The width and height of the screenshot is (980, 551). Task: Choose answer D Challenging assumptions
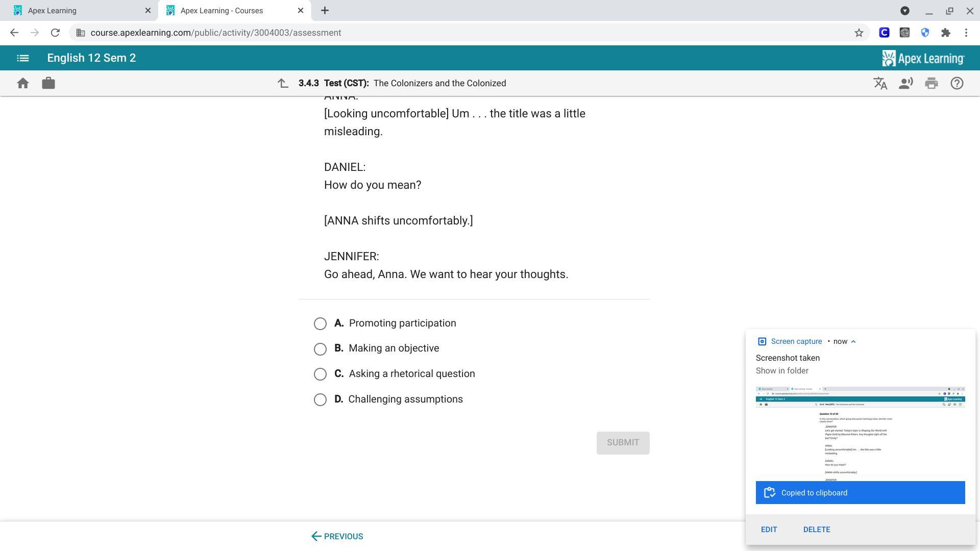[x=320, y=399]
